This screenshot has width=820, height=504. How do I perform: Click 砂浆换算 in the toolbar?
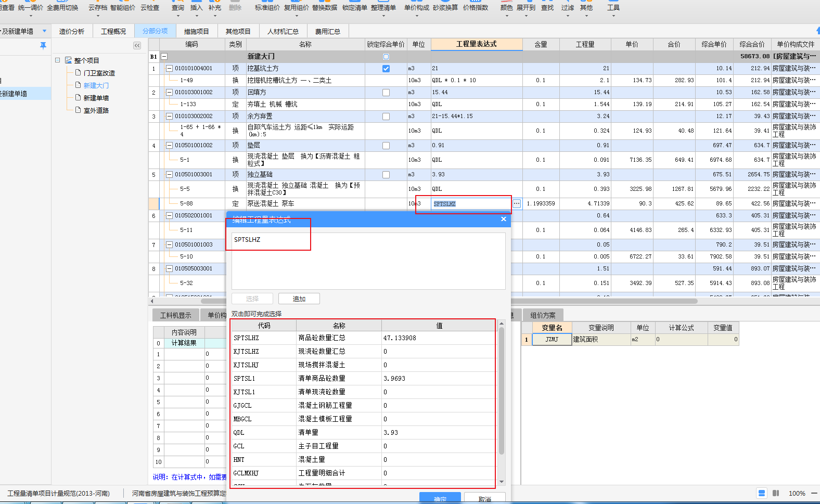pyautogui.click(x=445, y=8)
